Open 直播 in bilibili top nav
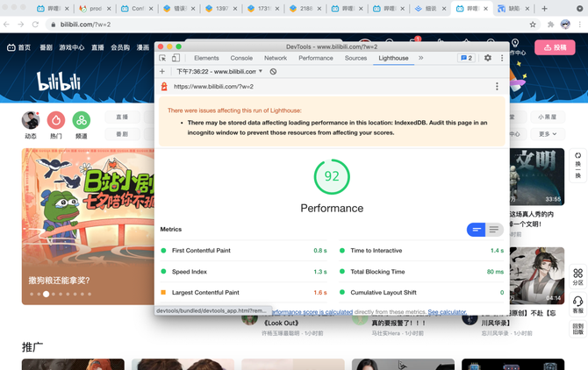Image resolution: width=588 pixels, height=370 pixels. pos(97,47)
